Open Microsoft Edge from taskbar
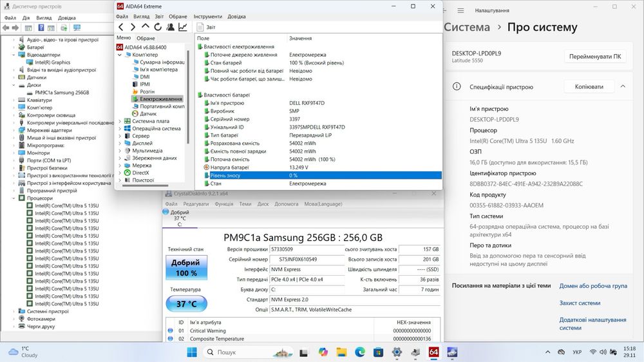This screenshot has height=362, width=644. coord(360,352)
